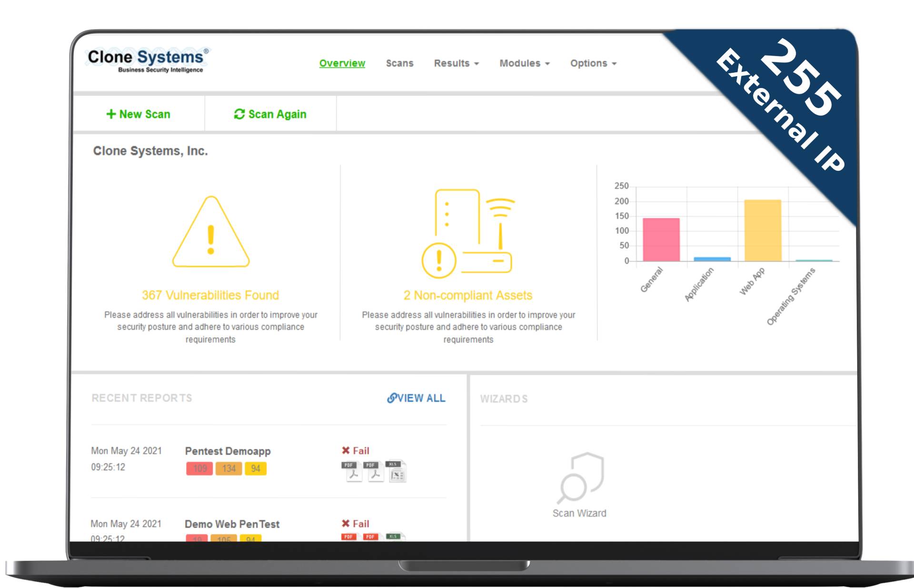Click the Application axis label in chart
Image resolution: width=914 pixels, height=588 pixels.
[x=699, y=284]
